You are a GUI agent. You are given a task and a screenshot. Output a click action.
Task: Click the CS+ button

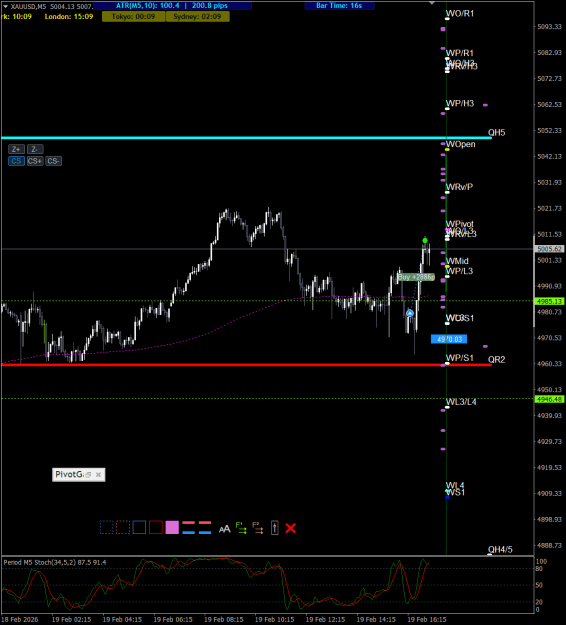coord(35,161)
